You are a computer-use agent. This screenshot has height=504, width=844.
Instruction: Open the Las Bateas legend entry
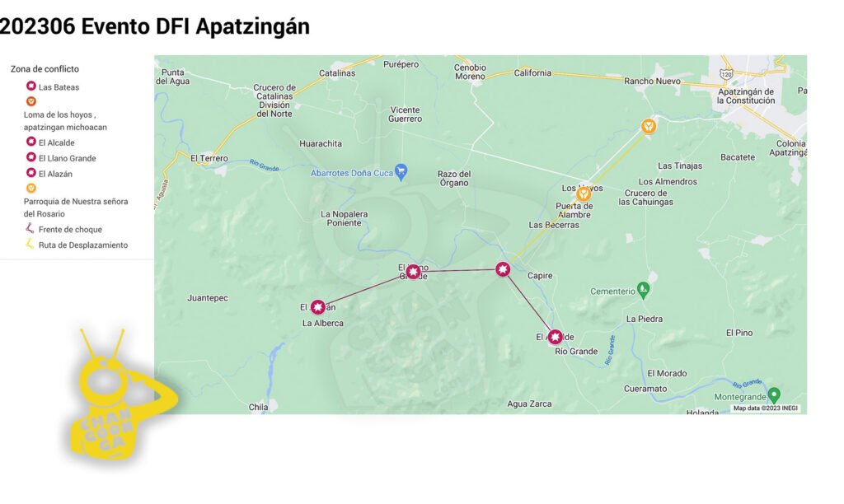[59, 87]
